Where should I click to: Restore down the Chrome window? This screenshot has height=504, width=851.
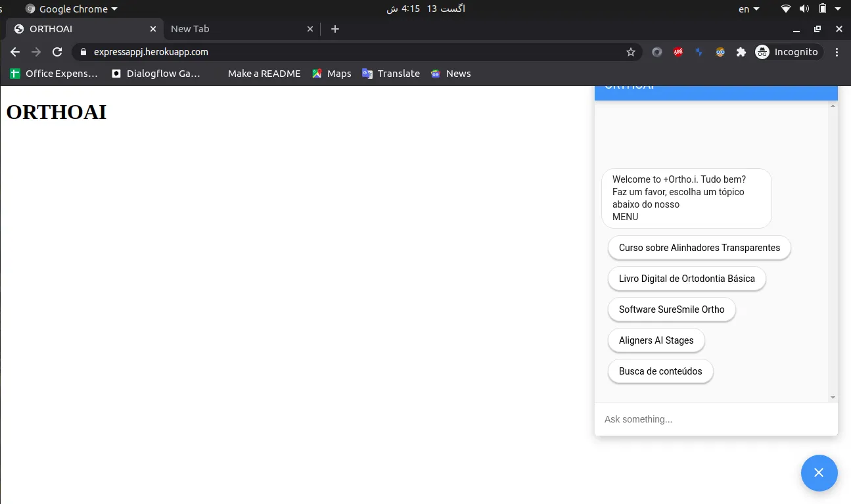pyautogui.click(x=817, y=29)
